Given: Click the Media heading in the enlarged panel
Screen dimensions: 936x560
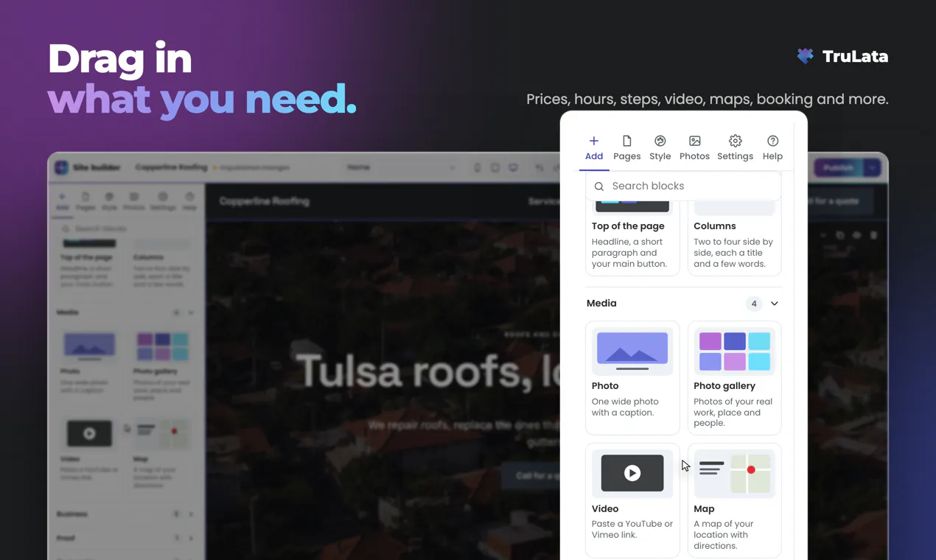Looking at the screenshot, I should [x=601, y=304].
